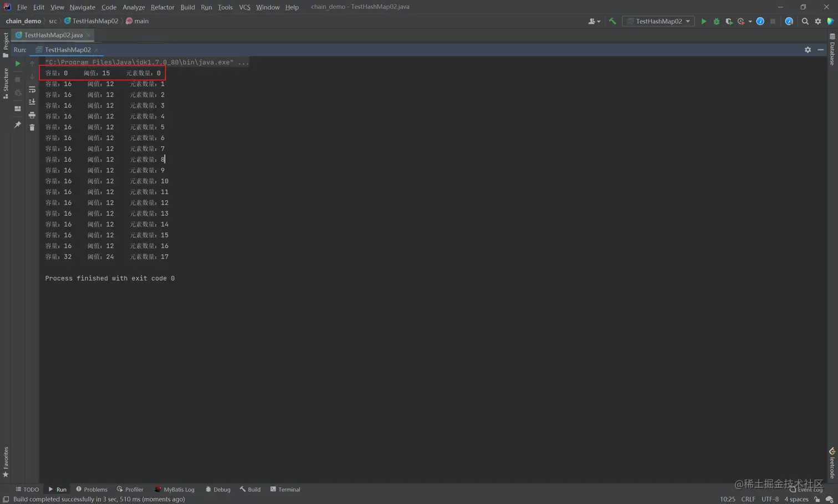
Task: Open the Debug tool window
Action: pos(218,490)
